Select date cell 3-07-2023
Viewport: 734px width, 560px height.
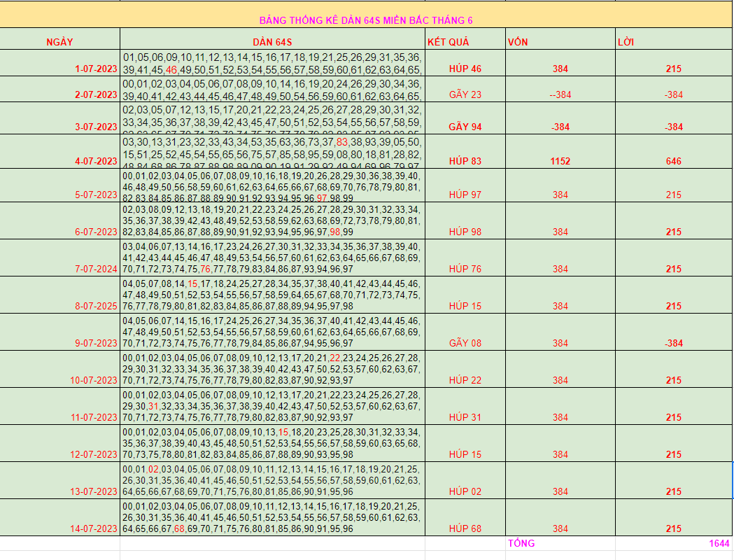click(60, 118)
